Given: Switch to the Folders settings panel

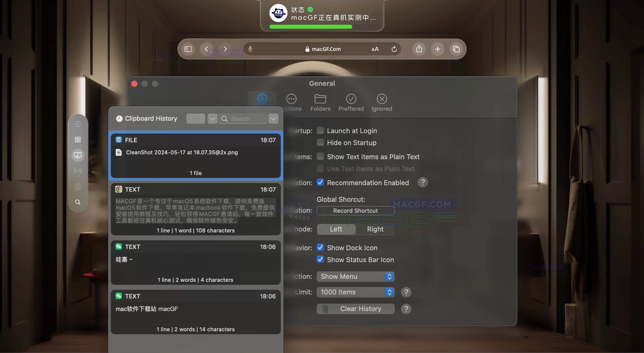Looking at the screenshot, I should [x=320, y=102].
